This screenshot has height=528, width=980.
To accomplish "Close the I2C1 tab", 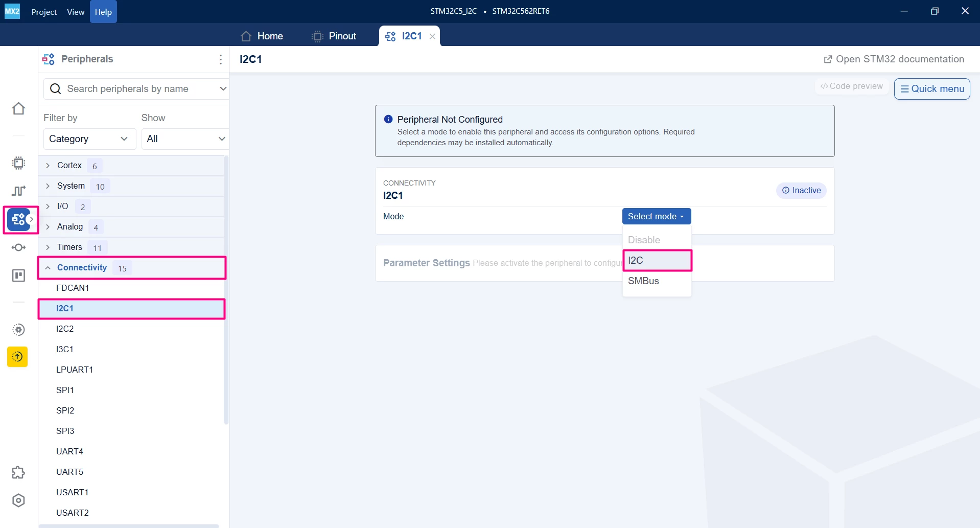I will (432, 36).
